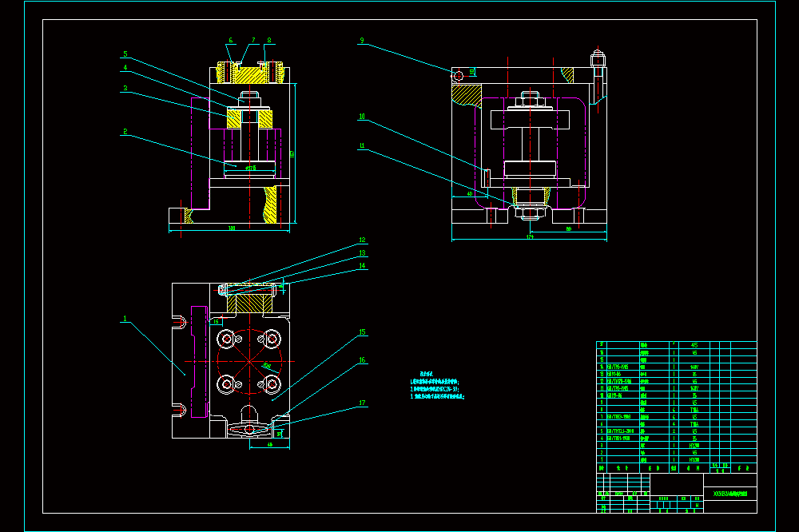The width and height of the screenshot is (799, 532).
Task: Select the technical requirements note text
Action: (437, 386)
